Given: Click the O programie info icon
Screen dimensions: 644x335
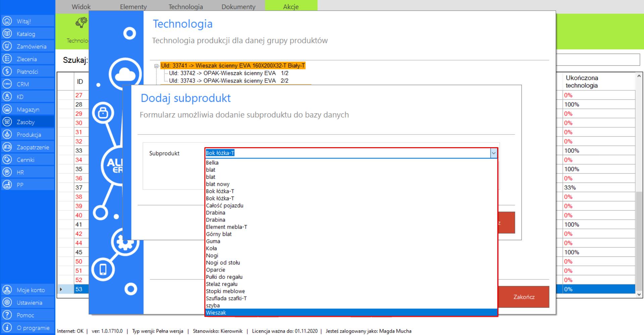Looking at the screenshot, I should [x=7, y=328].
